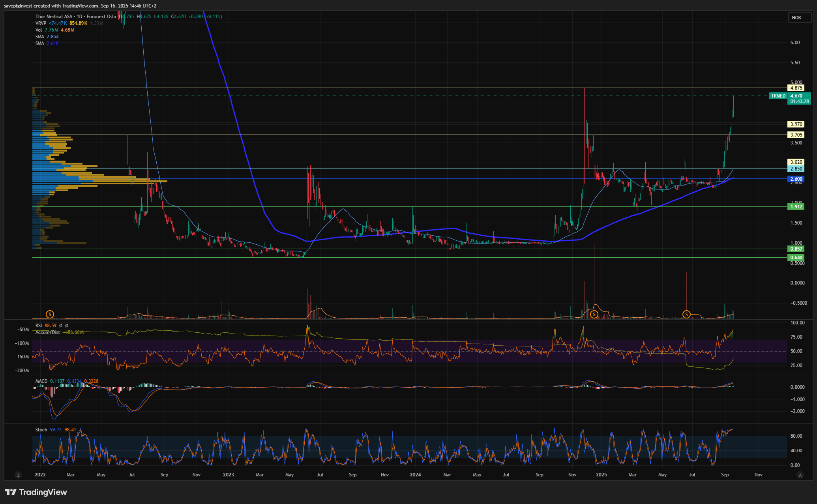
Task: Select the Vol indicator legend
Action: (39, 30)
